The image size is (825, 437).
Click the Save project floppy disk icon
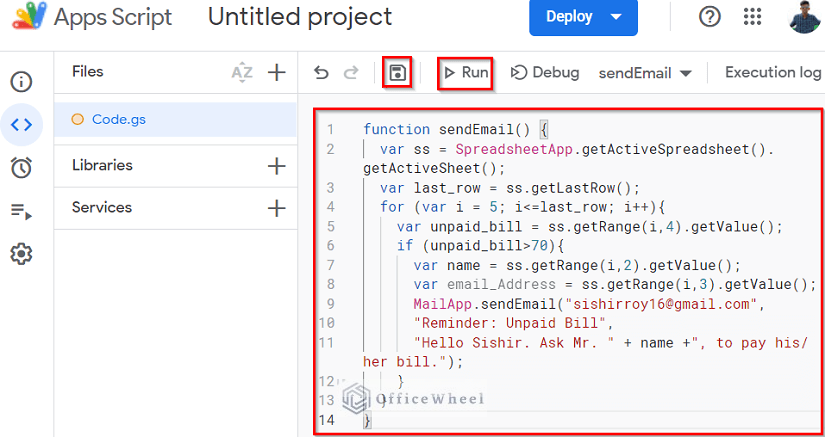click(x=398, y=72)
